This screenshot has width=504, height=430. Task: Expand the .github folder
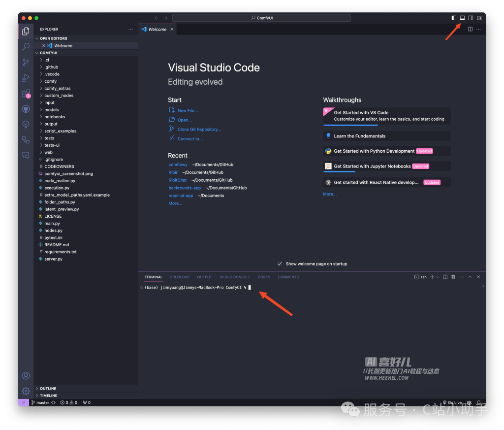point(51,67)
